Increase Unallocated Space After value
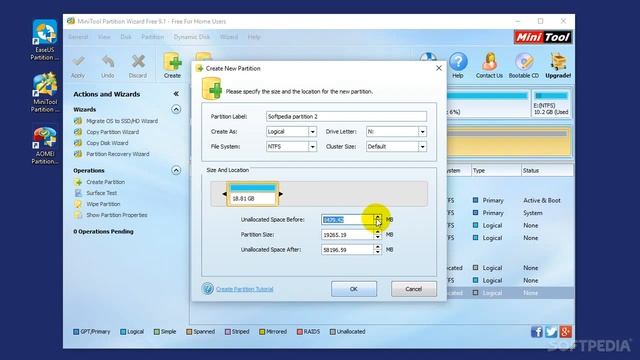 pos(378,247)
